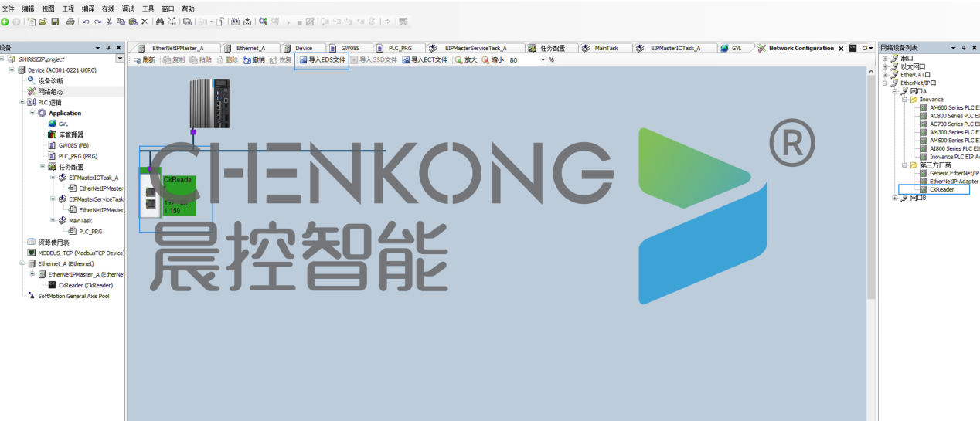Switch to the GW08S tab
980x421 pixels.
click(349, 48)
